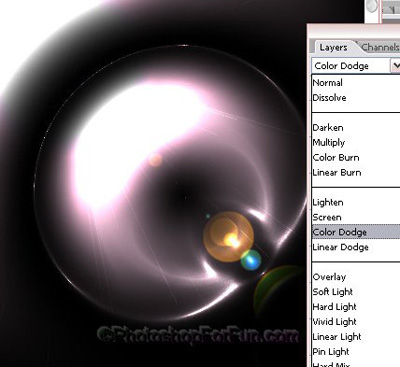Switch to the Layers tab
Viewport: 400px width, 367px height.
333,47
